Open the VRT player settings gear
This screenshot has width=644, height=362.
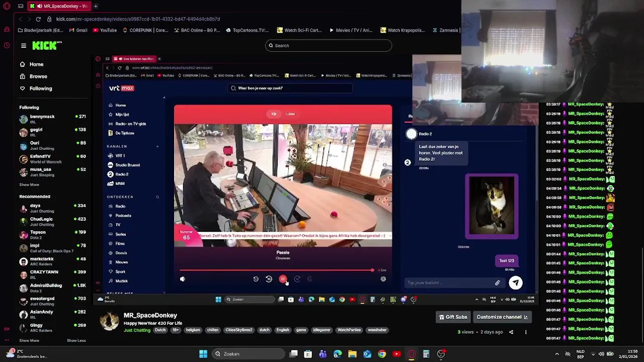pyautogui.click(x=383, y=279)
